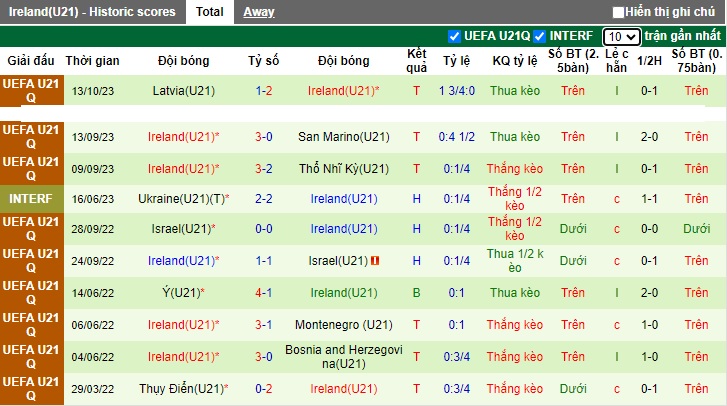Click the date 13/09/23
Image resolution: width=727 pixels, height=406 pixels.
(93, 137)
